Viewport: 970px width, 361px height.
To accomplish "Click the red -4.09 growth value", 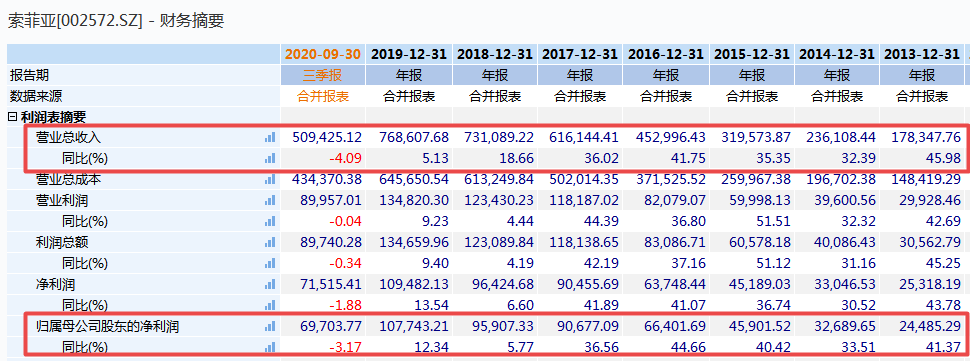I will click(x=345, y=158).
